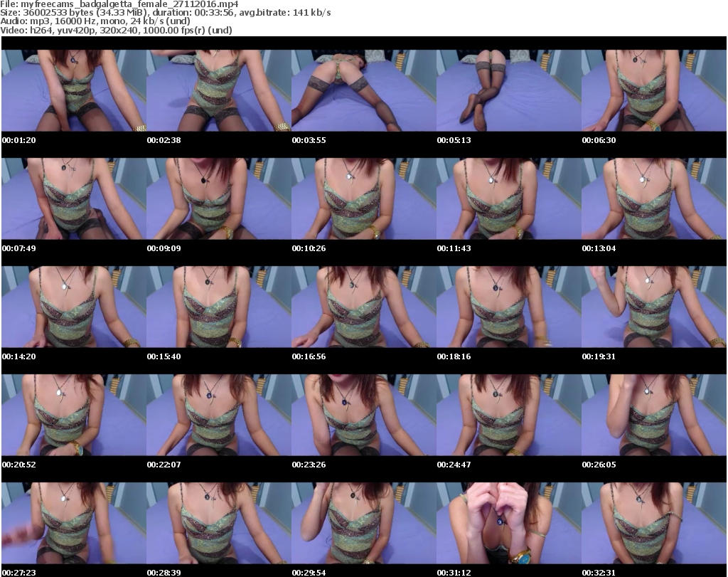Pick the frame captured at 00:15:40
The height and width of the screenshot is (577, 728).
click(x=219, y=307)
